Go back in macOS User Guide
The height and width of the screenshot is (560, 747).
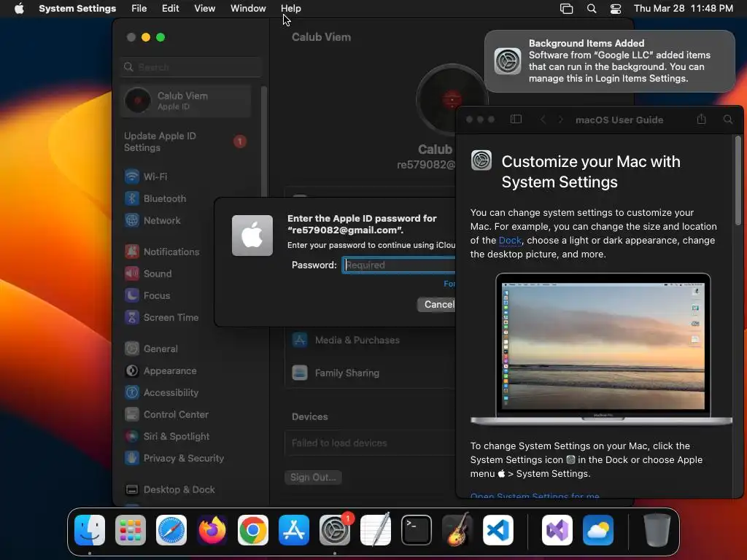(543, 120)
